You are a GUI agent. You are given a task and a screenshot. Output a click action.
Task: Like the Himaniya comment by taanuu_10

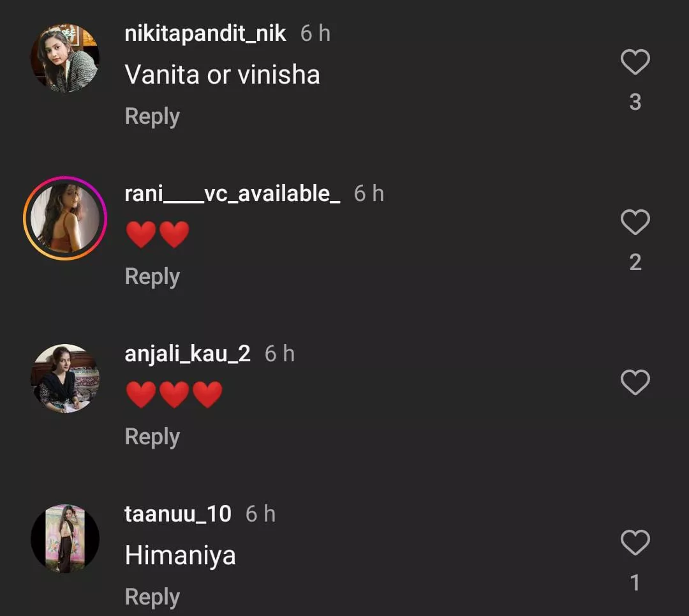point(635,543)
